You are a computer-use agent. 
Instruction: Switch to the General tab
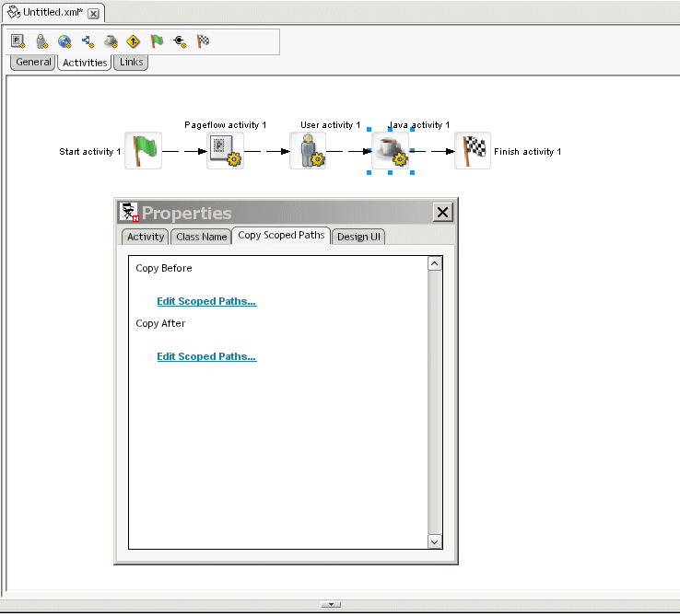pyautogui.click(x=33, y=63)
